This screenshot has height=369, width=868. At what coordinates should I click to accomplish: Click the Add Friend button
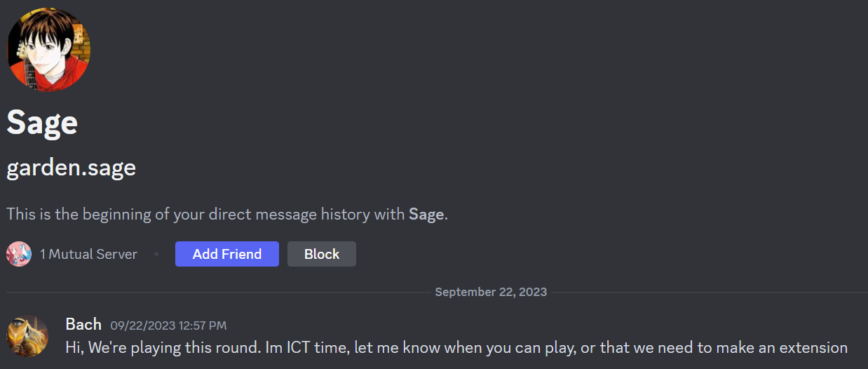point(226,254)
